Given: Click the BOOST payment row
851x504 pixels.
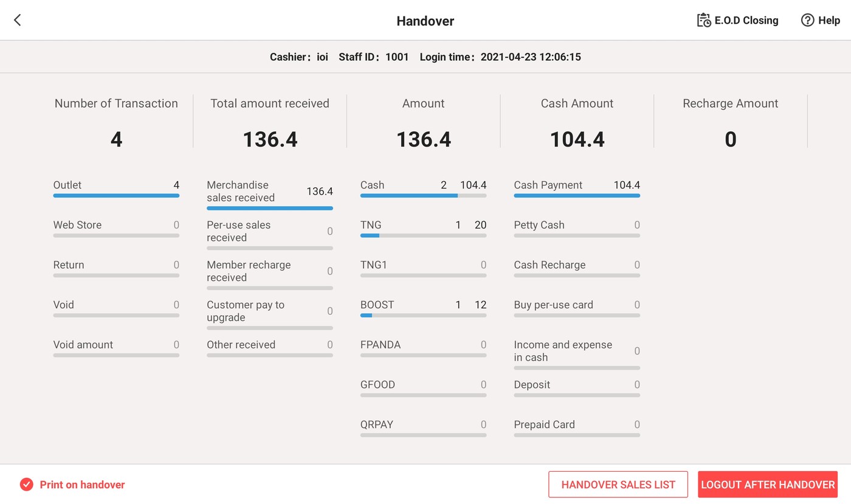Looking at the screenshot, I should 423,308.
